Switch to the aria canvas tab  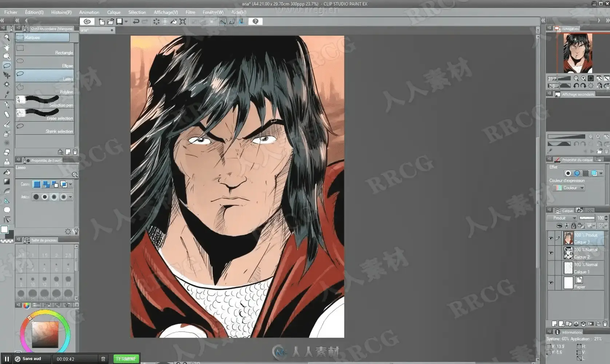(97, 30)
